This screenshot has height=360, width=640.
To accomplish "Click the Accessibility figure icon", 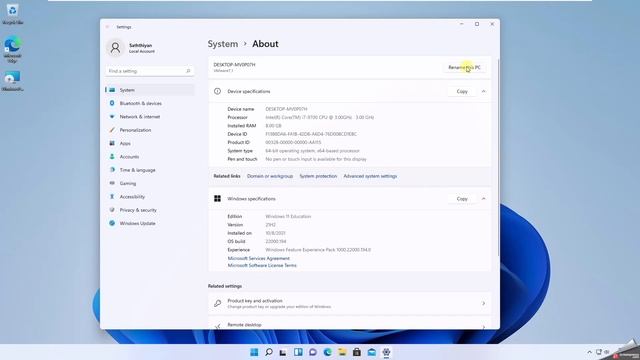I will pos(112,197).
